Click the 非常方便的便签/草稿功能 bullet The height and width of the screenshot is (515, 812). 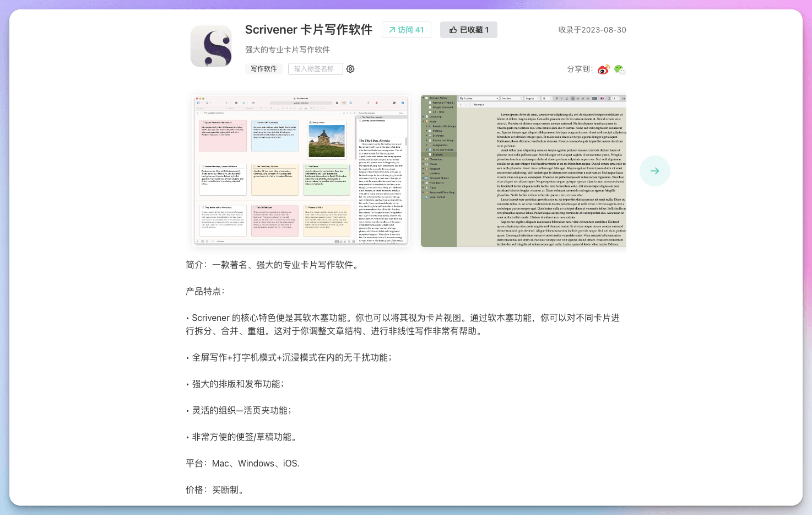243,437
